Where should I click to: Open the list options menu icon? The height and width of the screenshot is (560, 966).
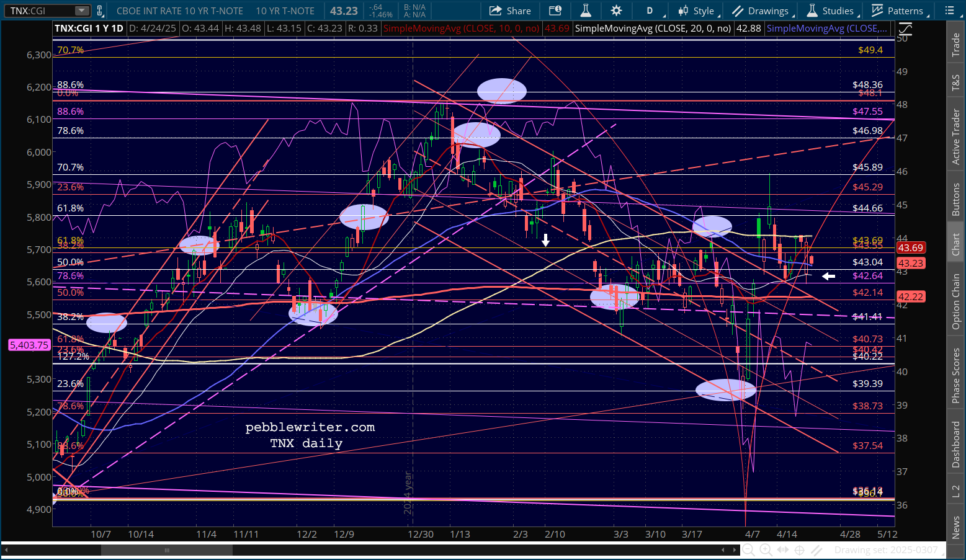click(950, 11)
